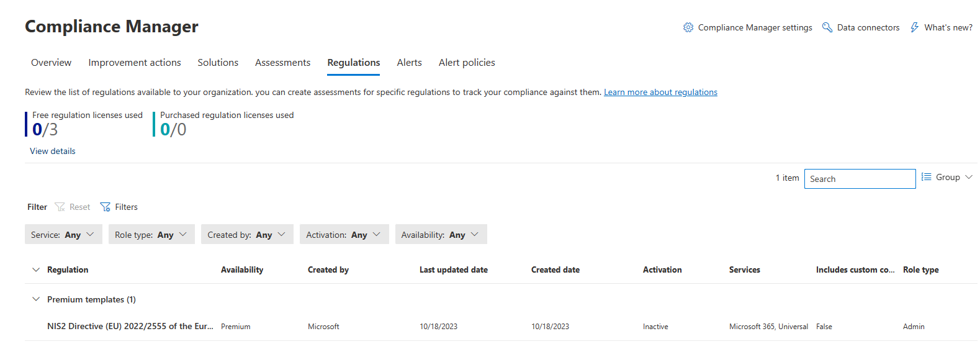Click the Reset filter icon

click(60, 207)
